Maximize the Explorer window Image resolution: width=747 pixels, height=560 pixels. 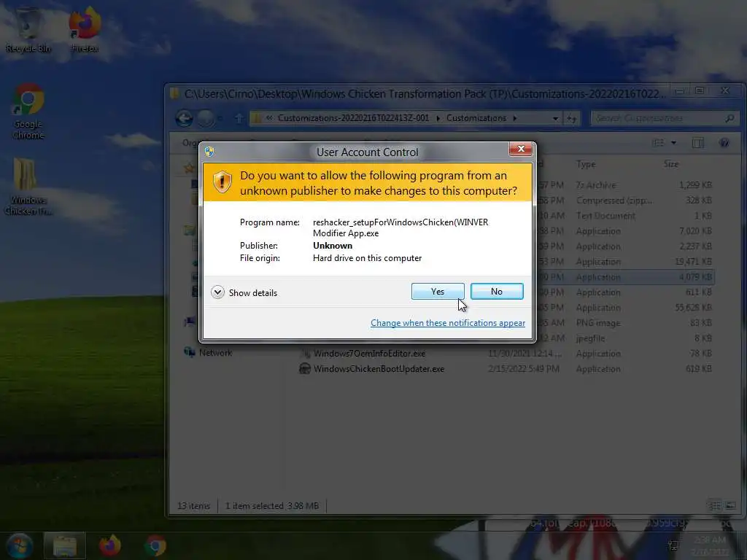coord(699,90)
